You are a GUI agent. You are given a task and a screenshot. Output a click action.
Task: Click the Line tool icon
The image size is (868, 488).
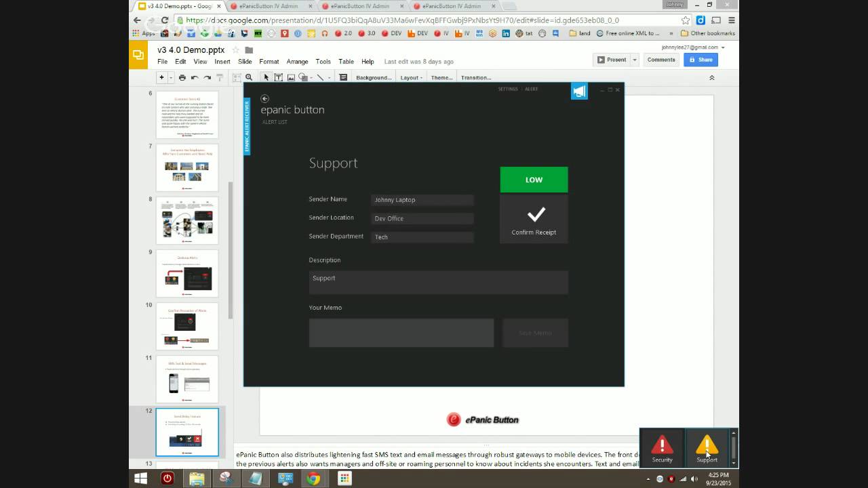[320, 77]
